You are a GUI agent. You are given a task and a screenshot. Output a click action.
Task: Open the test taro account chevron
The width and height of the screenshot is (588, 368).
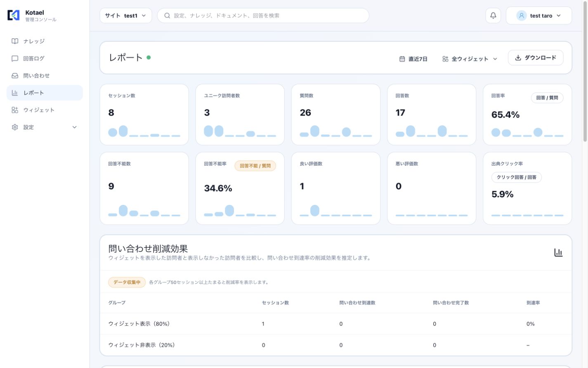pyautogui.click(x=559, y=16)
